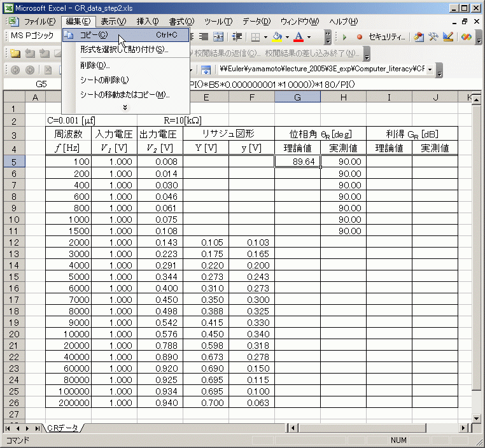Click the Security (セキュリティ) toolbar button
The height and width of the screenshot is (448, 485).
387,37
